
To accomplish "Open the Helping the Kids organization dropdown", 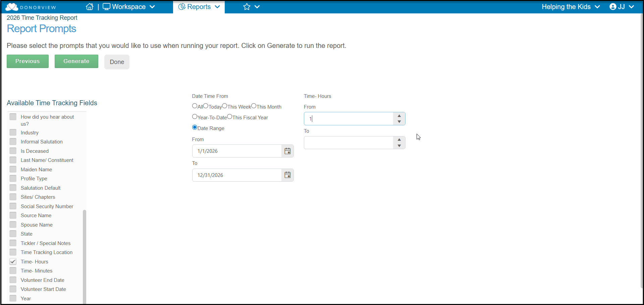I will pyautogui.click(x=571, y=7).
